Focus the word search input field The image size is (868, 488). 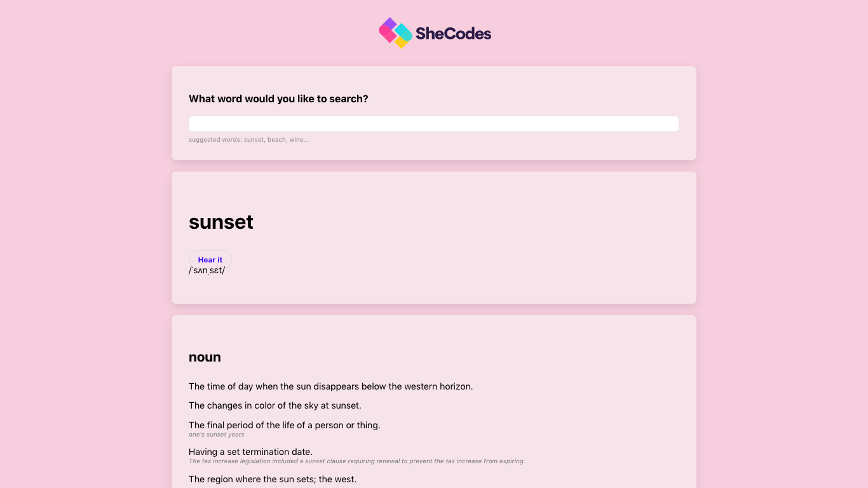click(434, 124)
